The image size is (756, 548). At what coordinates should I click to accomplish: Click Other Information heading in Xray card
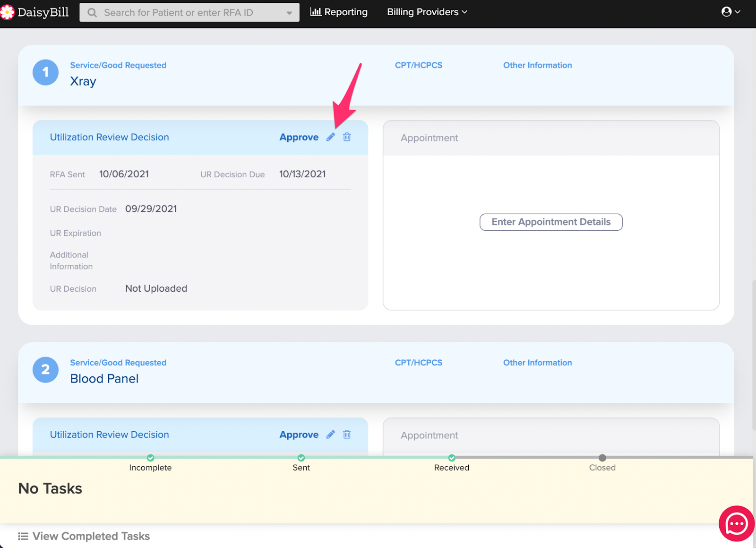[x=537, y=65]
